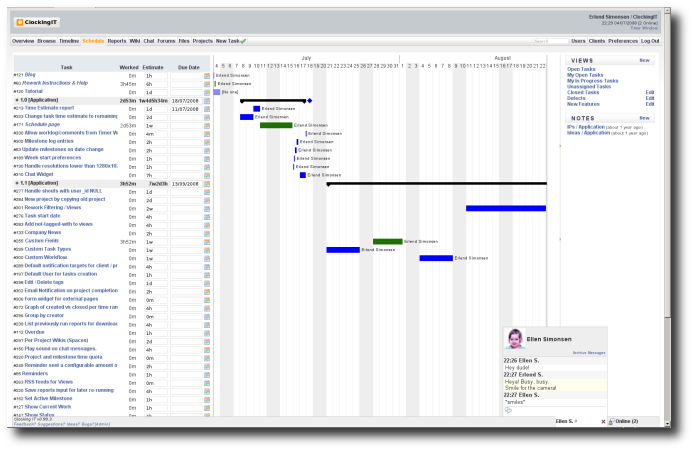
Task: Open calendar picker for Overdue task
Action: coord(207,333)
